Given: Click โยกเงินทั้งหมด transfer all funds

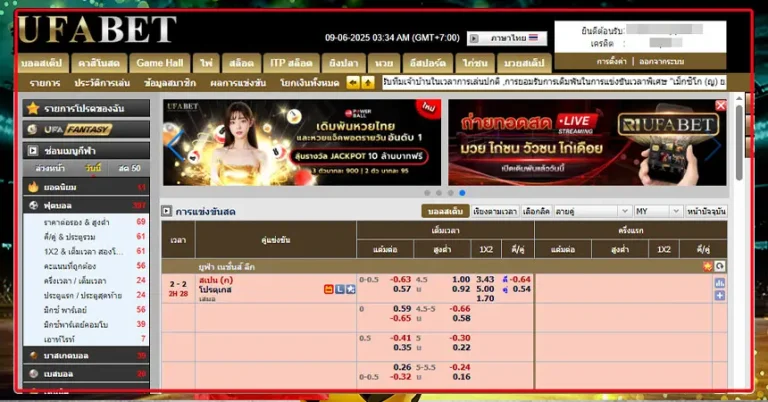Looking at the screenshot, I should point(310,83).
